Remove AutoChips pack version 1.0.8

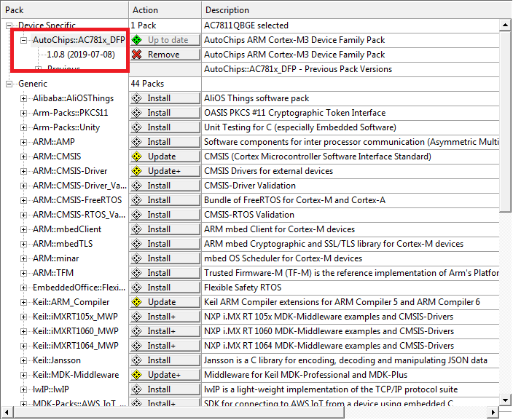165,55
